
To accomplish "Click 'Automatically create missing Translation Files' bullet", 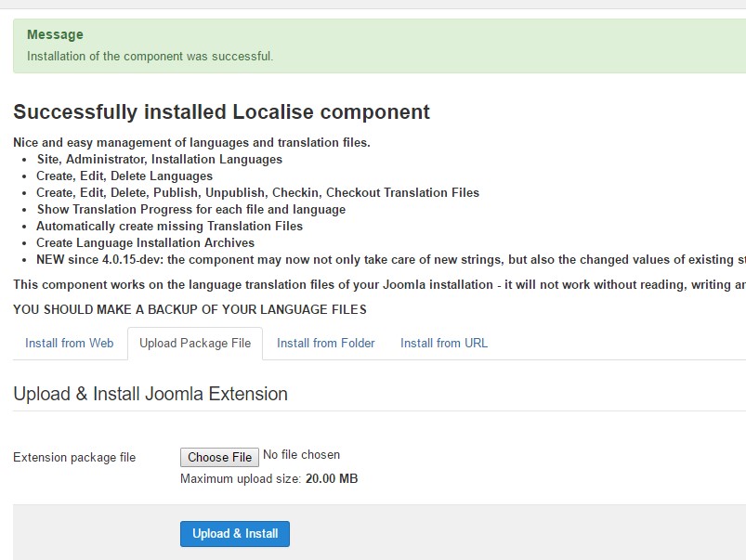I will click(169, 226).
